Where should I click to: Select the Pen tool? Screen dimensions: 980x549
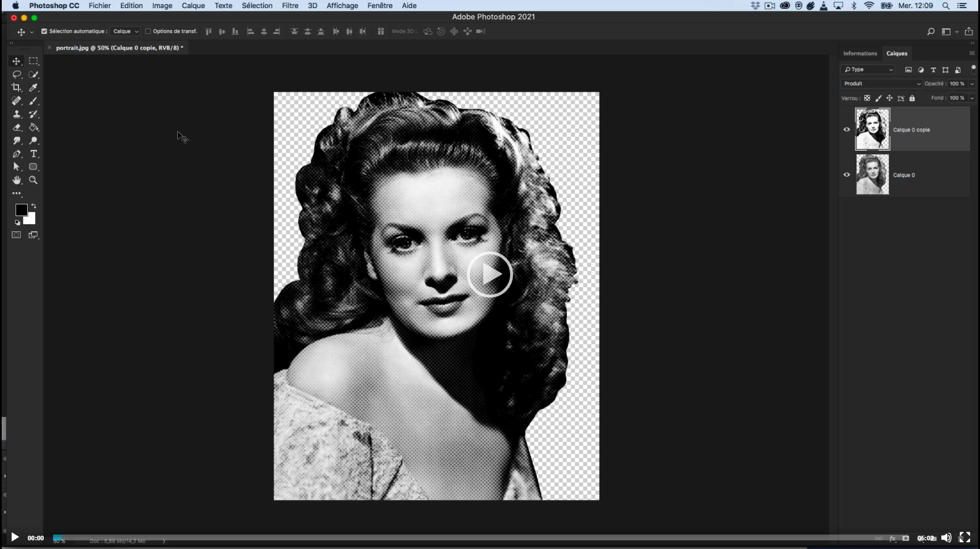16,153
